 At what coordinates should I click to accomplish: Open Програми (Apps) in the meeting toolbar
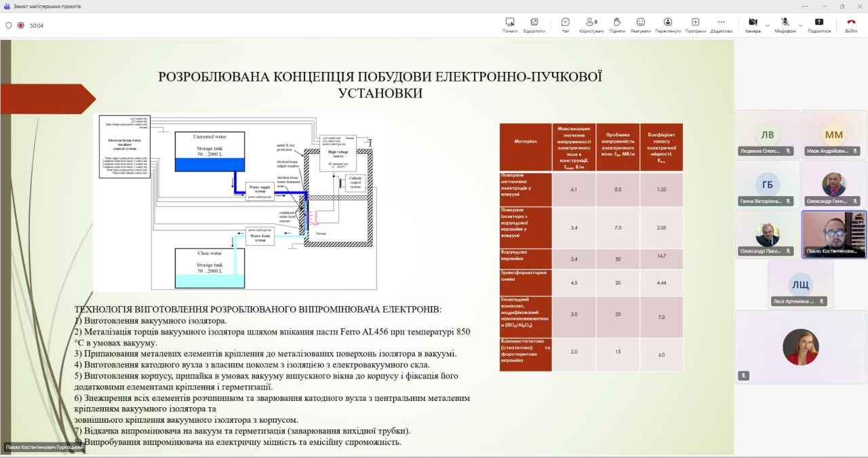click(x=695, y=25)
